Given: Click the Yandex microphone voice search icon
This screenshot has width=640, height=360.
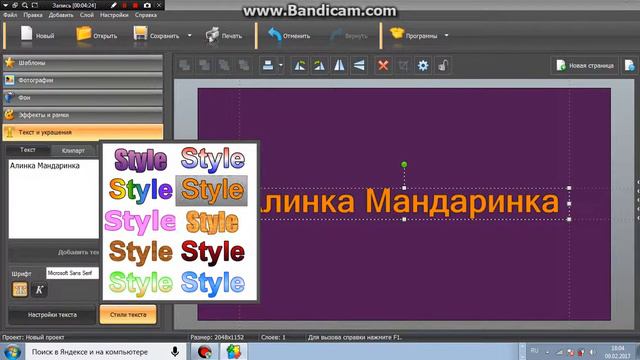Looking at the screenshot, I should pos(175,351).
